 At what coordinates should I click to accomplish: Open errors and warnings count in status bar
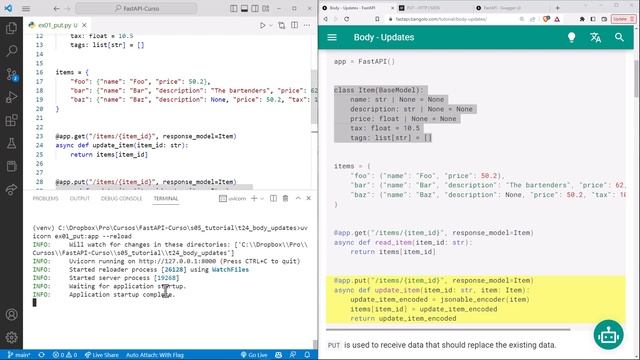(64, 355)
